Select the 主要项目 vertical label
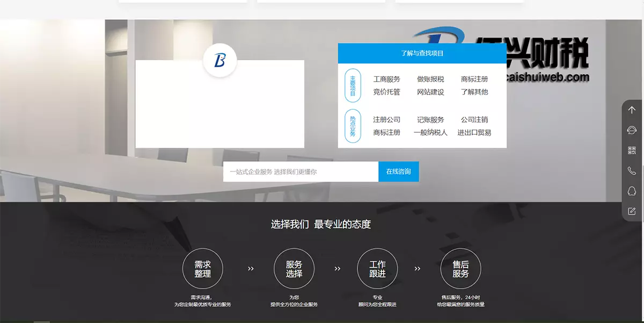Image resolution: width=644 pixels, height=323 pixels. 353,85
